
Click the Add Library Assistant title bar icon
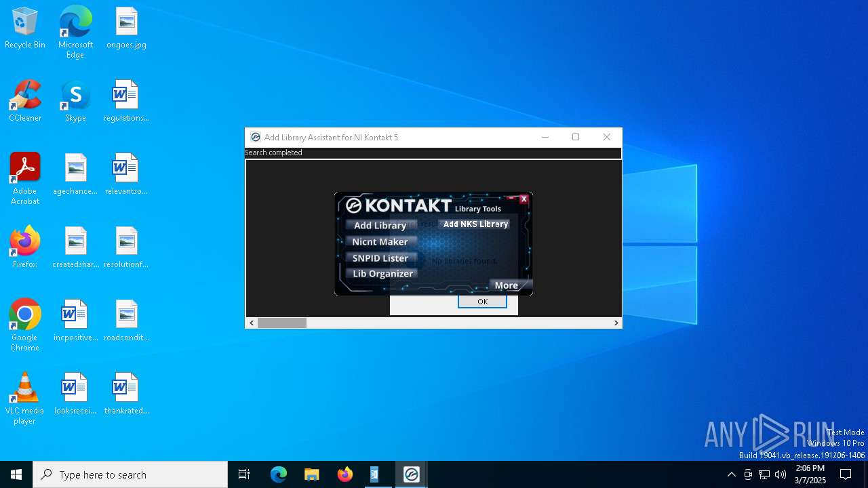tap(256, 137)
